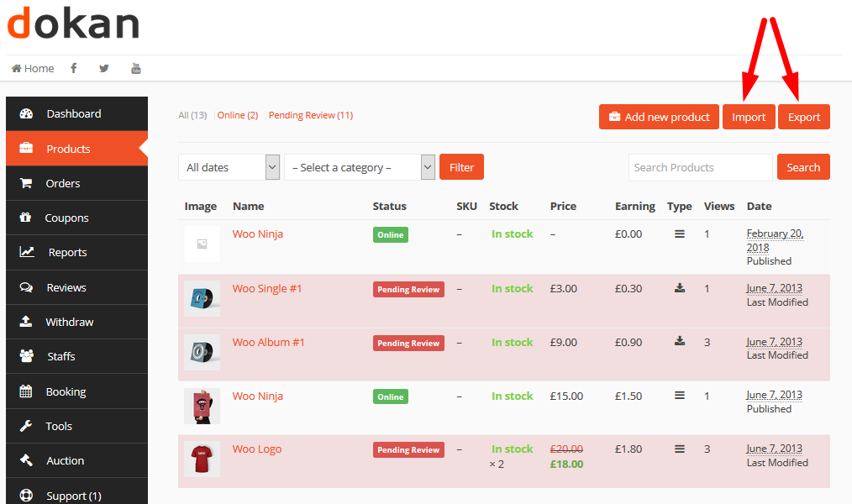The image size is (852, 504).
Task: Click briefcase icon inside Add new product
Action: tap(614, 116)
